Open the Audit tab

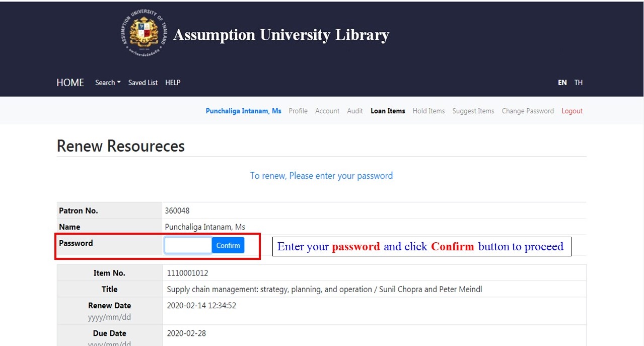(x=355, y=111)
